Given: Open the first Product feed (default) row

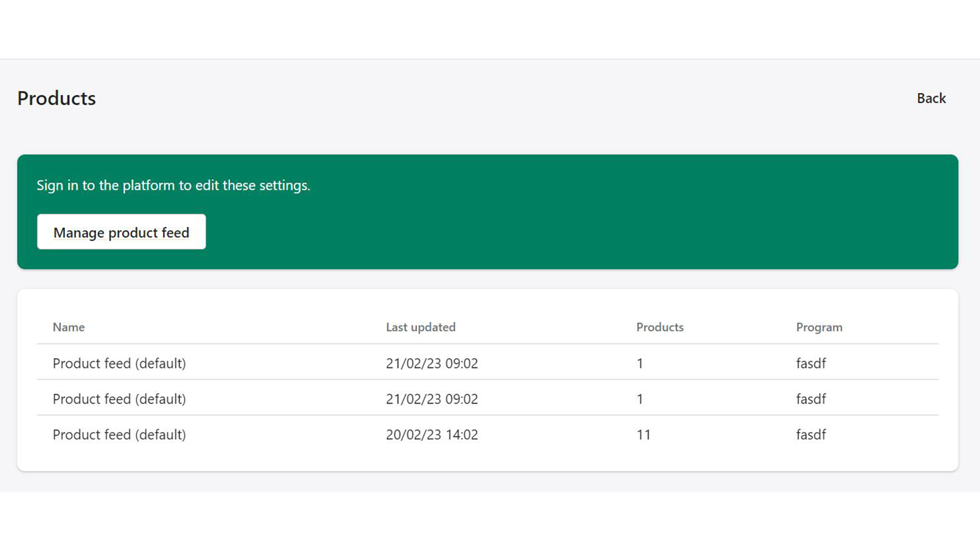Looking at the screenshot, I should coord(119,363).
